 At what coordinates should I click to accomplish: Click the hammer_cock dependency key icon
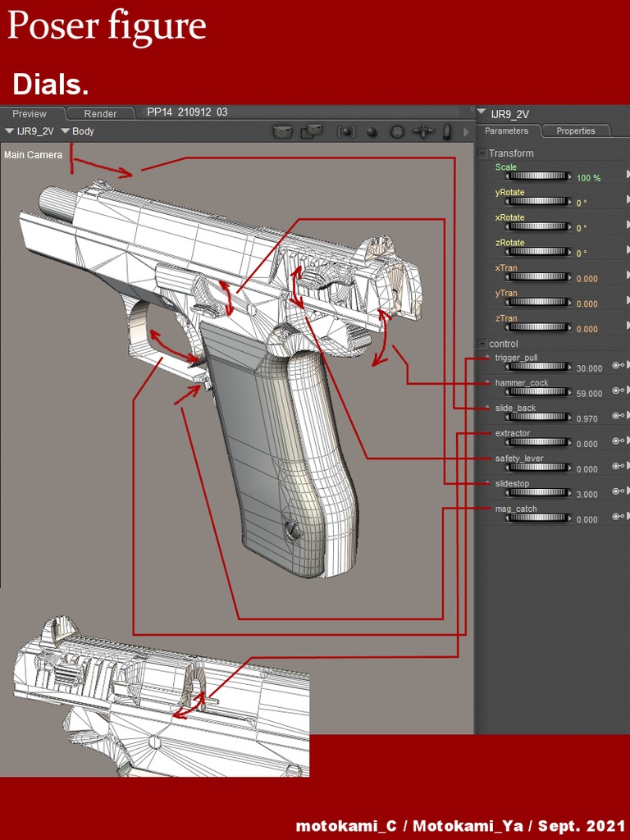[x=617, y=390]
